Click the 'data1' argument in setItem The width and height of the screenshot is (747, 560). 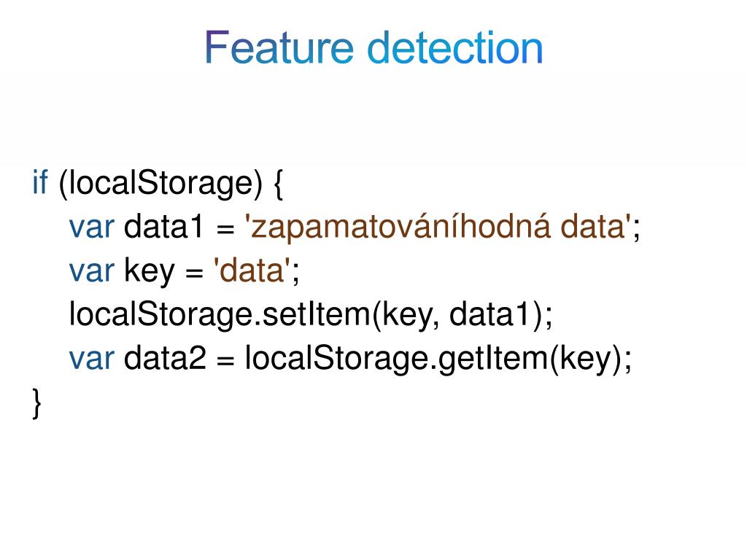(x=489, y=314)
